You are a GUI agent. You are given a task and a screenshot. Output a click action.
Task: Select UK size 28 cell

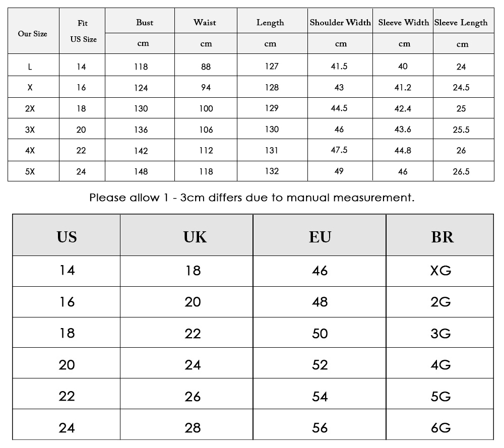pos(193,428)
